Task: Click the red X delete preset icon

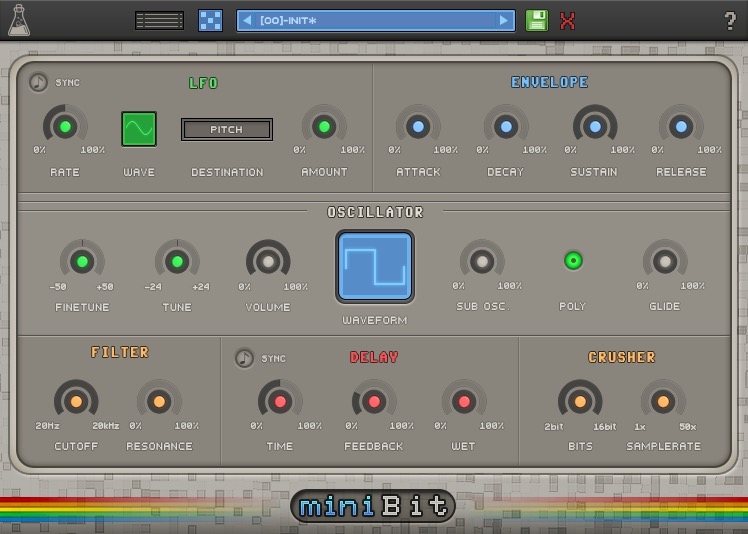Action: [x=567, y=21]
